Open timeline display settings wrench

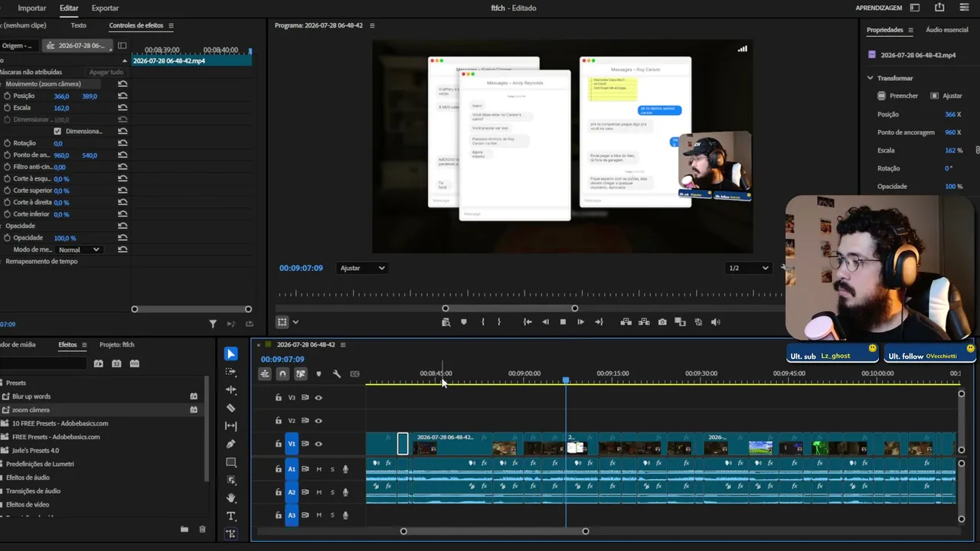tap(337, 373)
